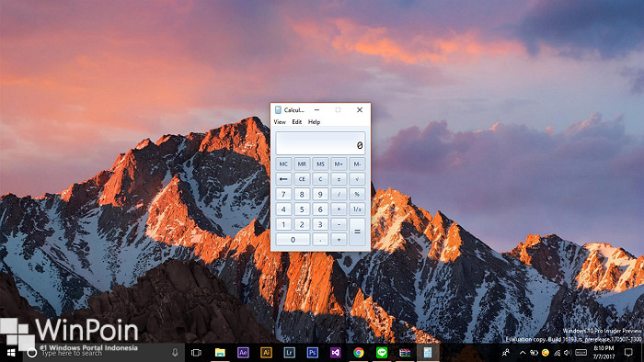
Task: Open the People icon in system tray
Action: [x=506, y=353]
